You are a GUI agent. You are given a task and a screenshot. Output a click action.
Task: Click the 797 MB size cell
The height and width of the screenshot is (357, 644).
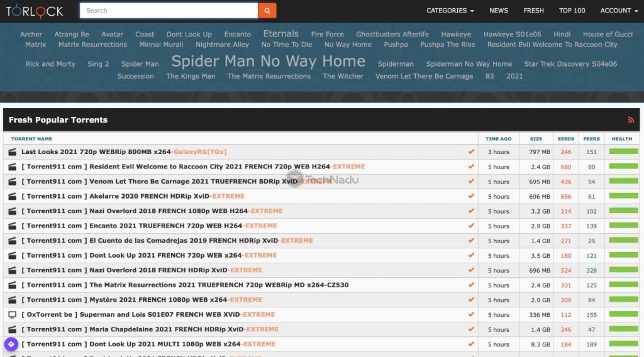(x=539, y=152)
